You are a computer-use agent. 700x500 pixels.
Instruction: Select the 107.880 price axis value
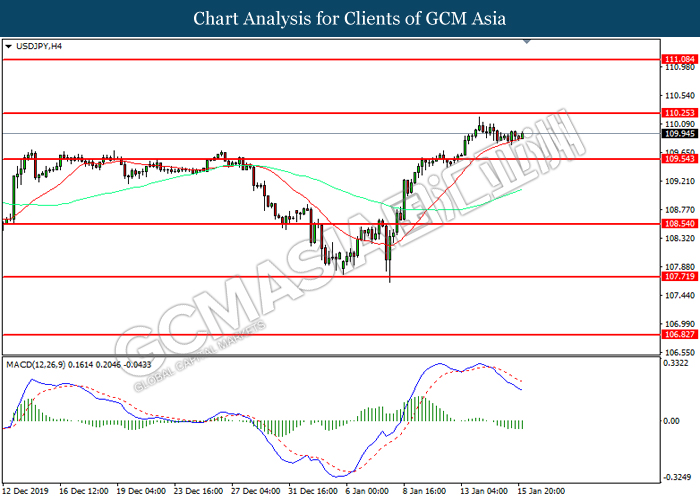[680, 267]
